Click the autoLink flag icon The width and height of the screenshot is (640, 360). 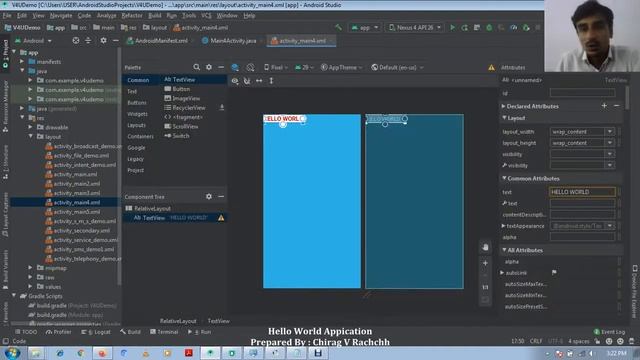[x=554, y=273]
